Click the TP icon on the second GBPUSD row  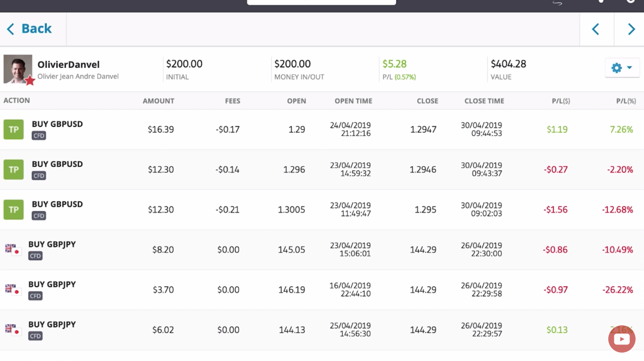click(13, 169)
